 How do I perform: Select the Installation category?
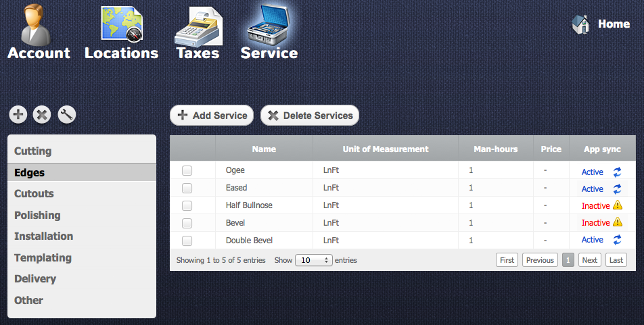[82, 236]
